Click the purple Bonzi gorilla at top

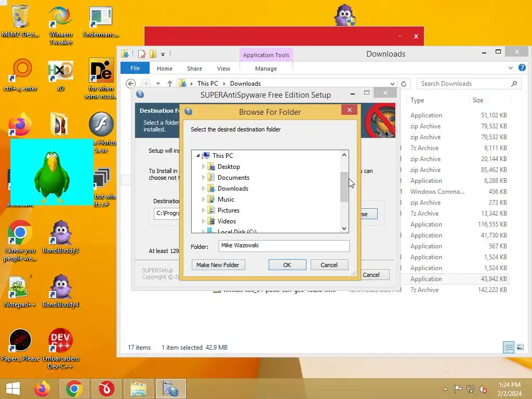click(345, 15)
